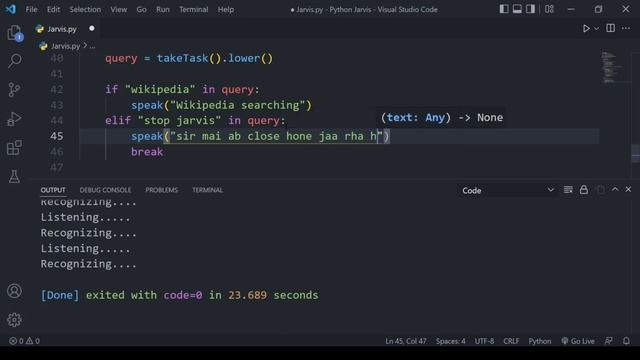Click Ln 45, Col 47 in status bar
The width and height of the screenshot is (640, 360).
pyautogui.click(x=406, y=341)
